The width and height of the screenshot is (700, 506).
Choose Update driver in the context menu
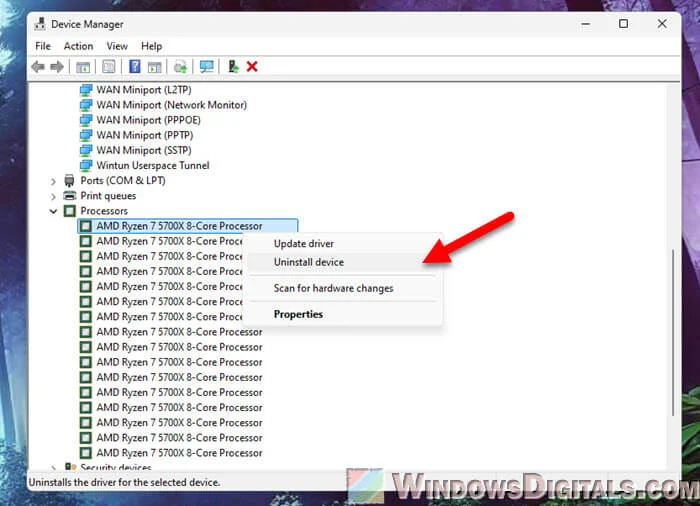pyautogui.click(x=343, y=244)
